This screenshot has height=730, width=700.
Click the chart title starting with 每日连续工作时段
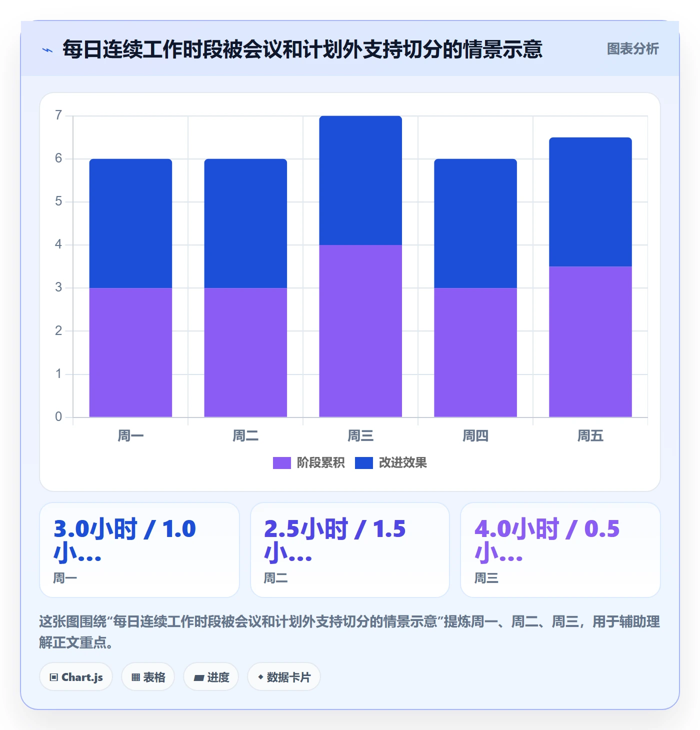click(302, 49)
